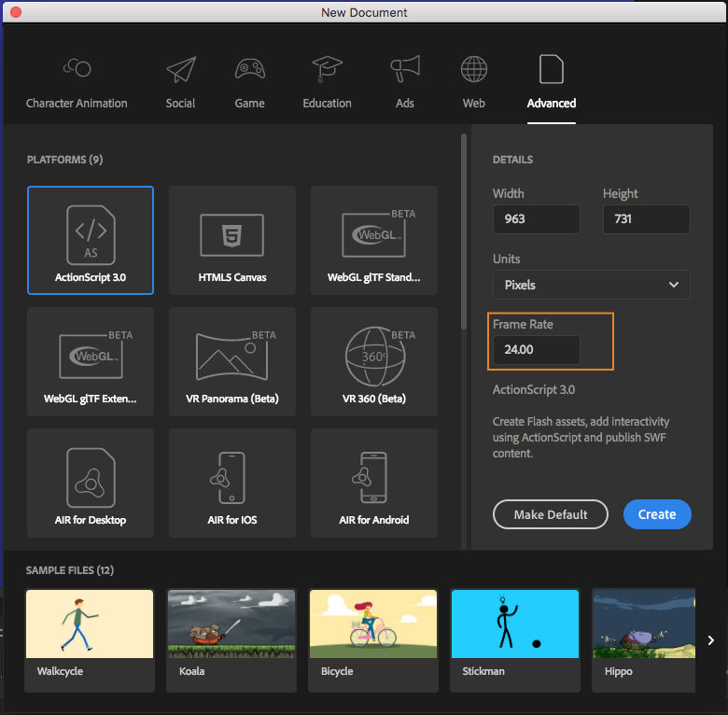Select the Advanced document icon
728x715 pixels.
(551, 69)
